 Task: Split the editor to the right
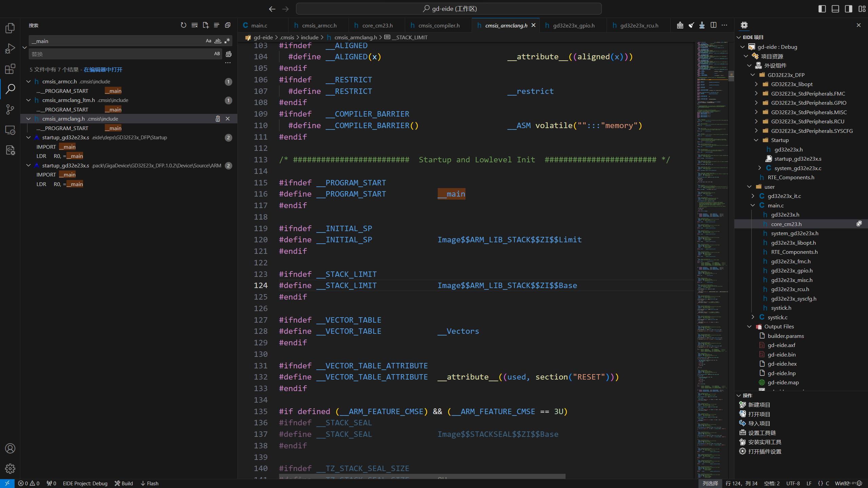[x=713, y=25]
